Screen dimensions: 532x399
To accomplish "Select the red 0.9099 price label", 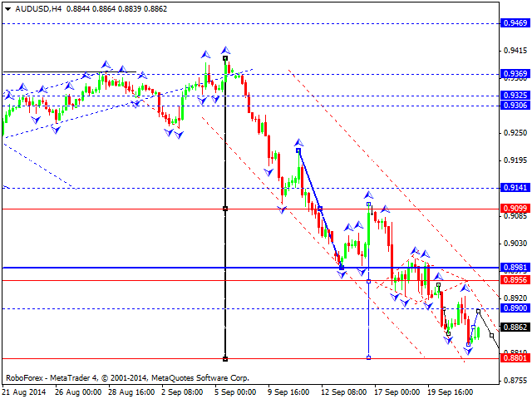I will (x=515, y=208).
